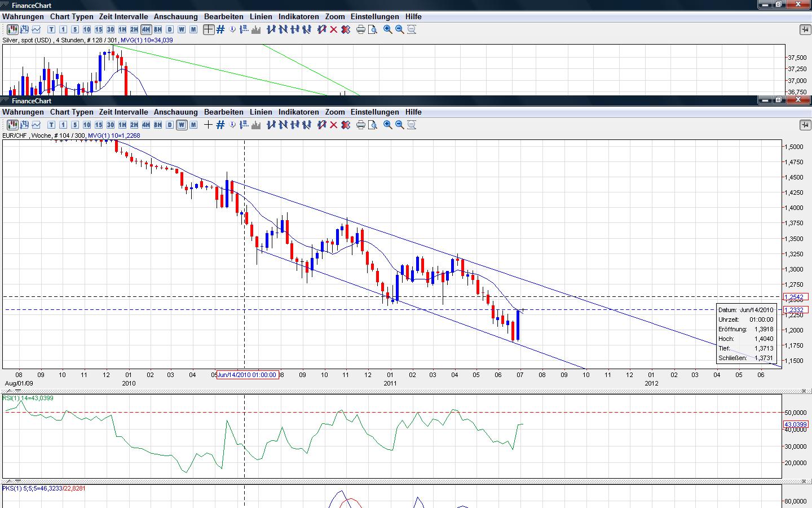This screenshot has width=812, height=508.
Task: Toggle crosshair cursor in Silver window
Action: point(209,29)
